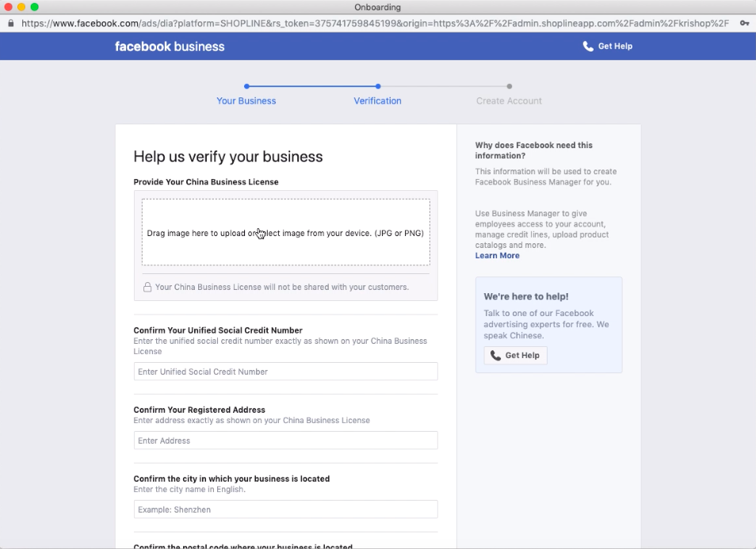Viewport: 756px width, 549px height.
Task: Click Get Help button in help box
Action: (x=515, y=355)
